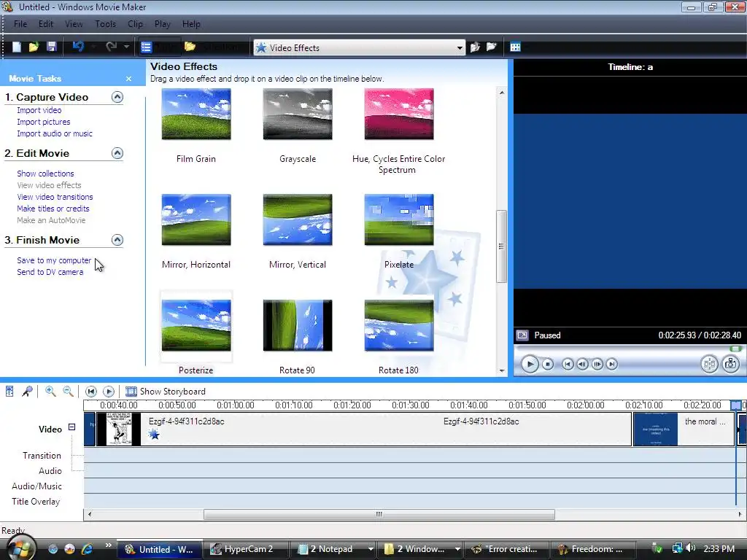The height and width of the screenshot is (560, 747).
Task: Toggle full screen preview icon
Action: pyautogui.click(x=522, y=335)
